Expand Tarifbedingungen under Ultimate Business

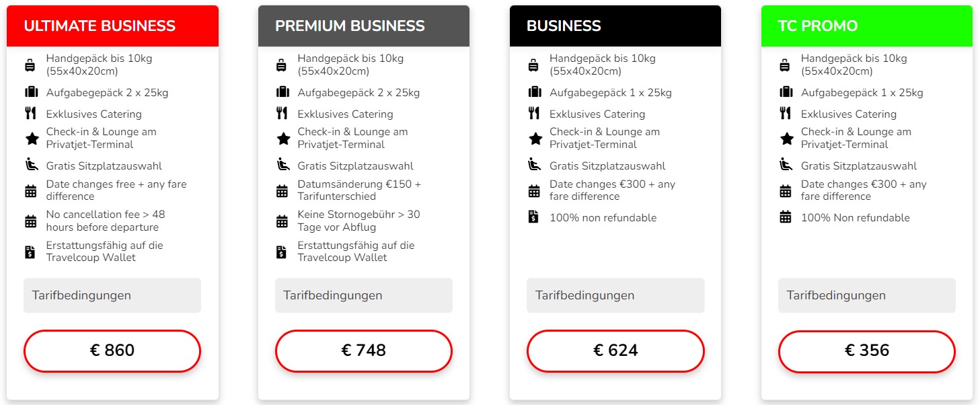(112, 295)
